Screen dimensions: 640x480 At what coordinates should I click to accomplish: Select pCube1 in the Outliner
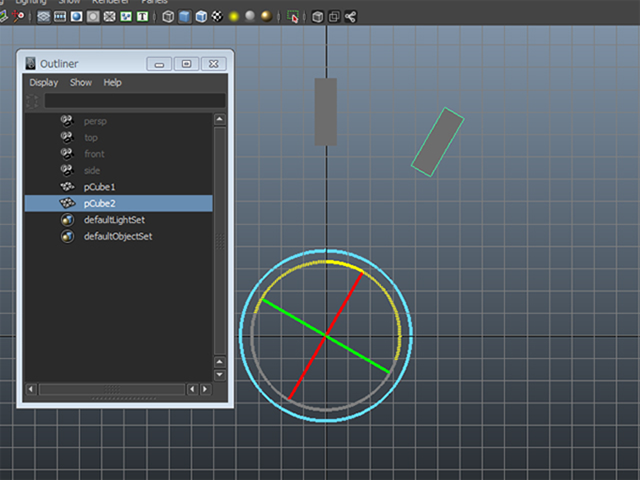[x=118, y=187]
